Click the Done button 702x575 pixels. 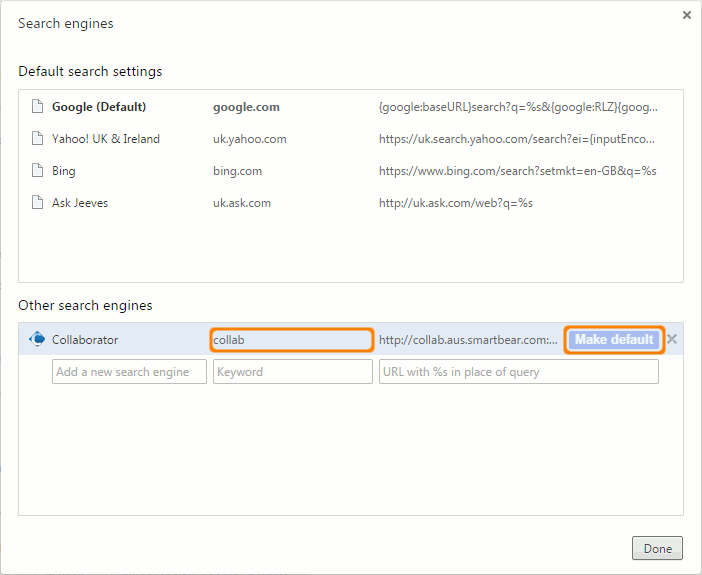tap(657, 548)
